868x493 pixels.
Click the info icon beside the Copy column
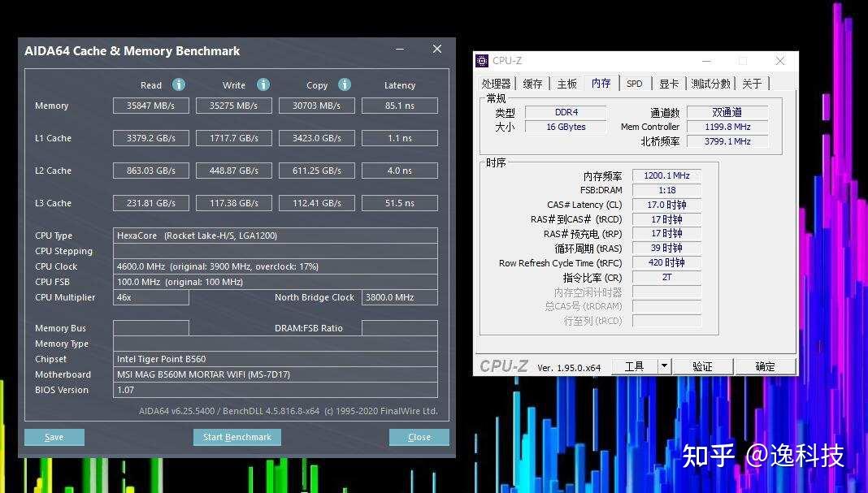tap(343, 84)
